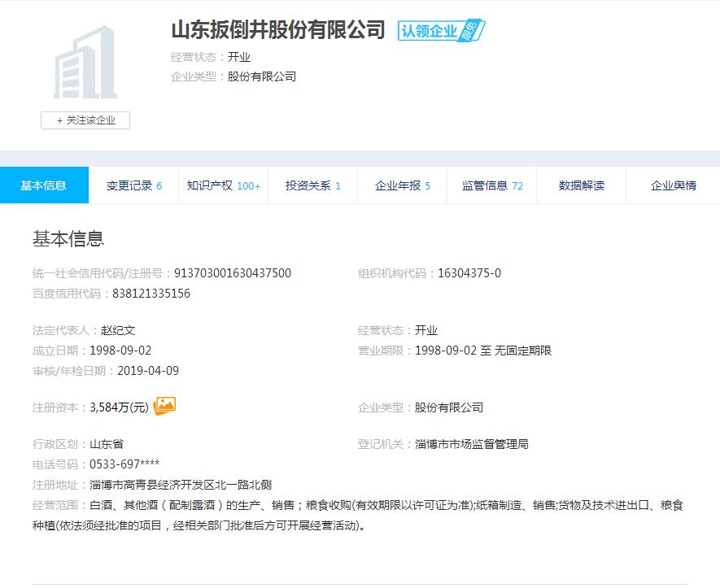Click registration authority 淄博市市场监督管理局

(472, 444)
